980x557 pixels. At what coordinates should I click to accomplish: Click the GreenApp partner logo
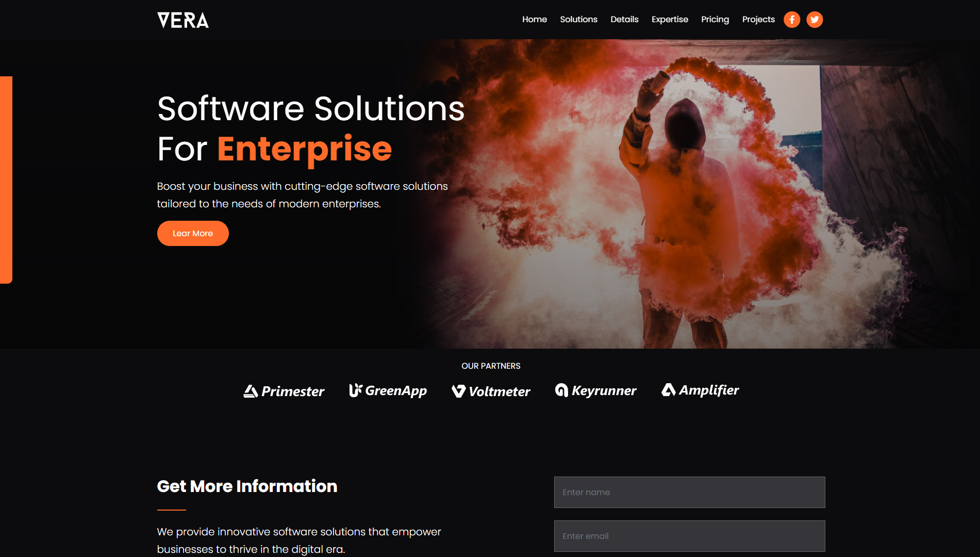coord(388,391)
